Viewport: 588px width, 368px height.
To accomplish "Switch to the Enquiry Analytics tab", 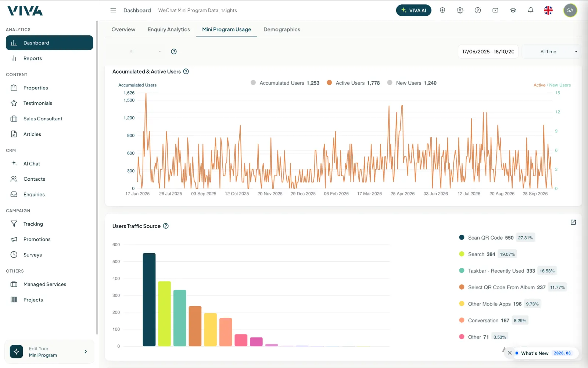I will (169, 29).
